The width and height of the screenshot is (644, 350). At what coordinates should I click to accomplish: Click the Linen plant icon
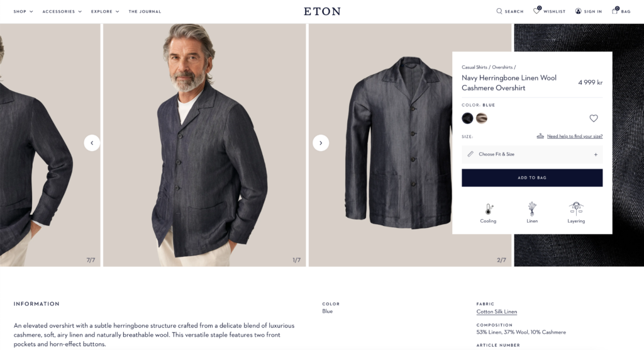(x=532, y=209)
